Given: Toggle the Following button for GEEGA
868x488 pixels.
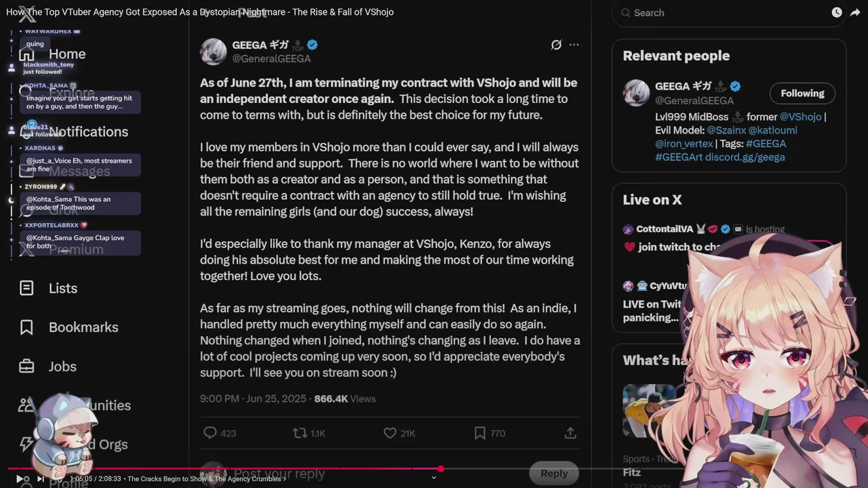Looking at the screenshot, I should [x=802, y=94].
